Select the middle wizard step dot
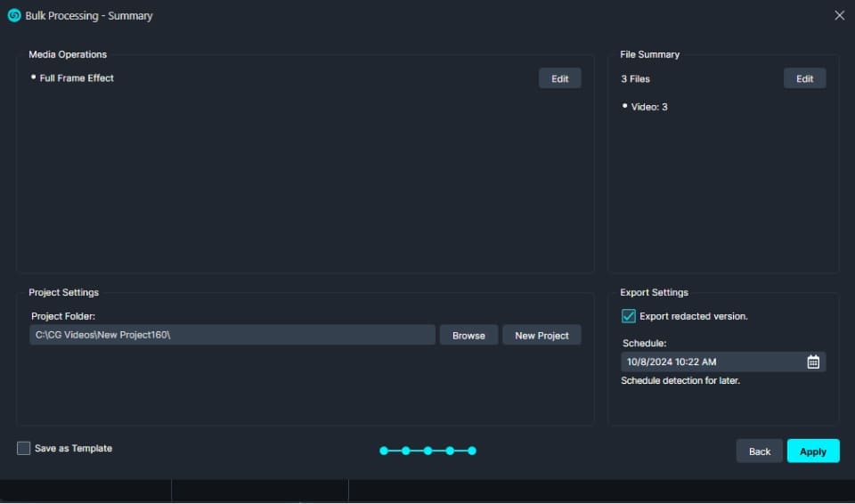855x504 pixels. [x=428, y=451]
